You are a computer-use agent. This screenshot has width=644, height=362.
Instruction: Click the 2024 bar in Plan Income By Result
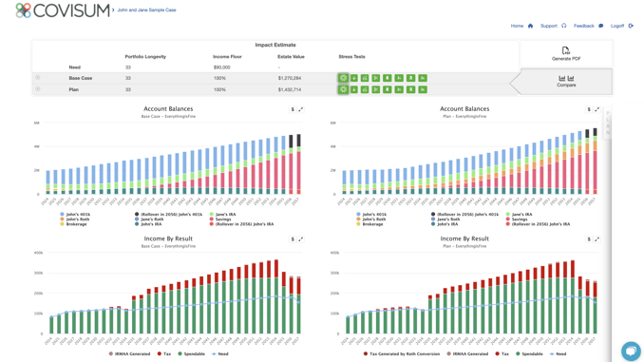pyautogui.click(x=348, y=325)
